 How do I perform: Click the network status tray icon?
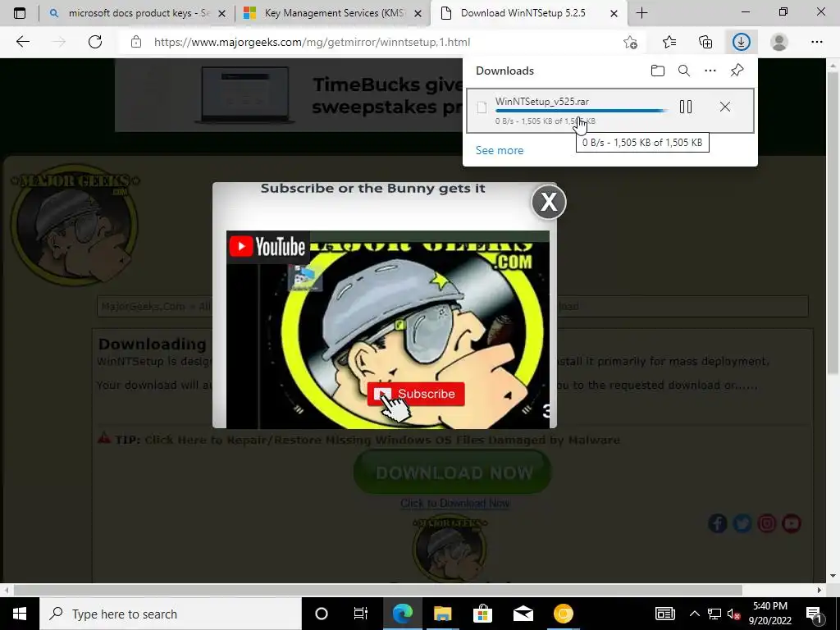click(x=714, y=614)
